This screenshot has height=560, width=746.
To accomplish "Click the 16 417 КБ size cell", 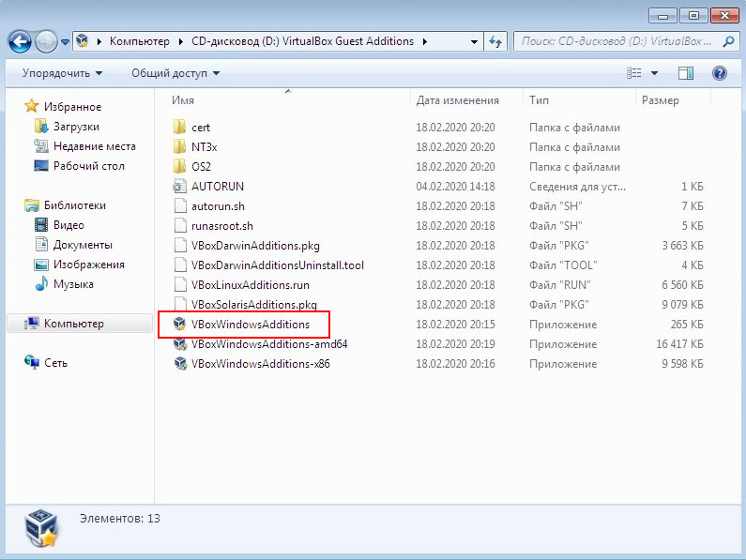I will coord(679,344).
